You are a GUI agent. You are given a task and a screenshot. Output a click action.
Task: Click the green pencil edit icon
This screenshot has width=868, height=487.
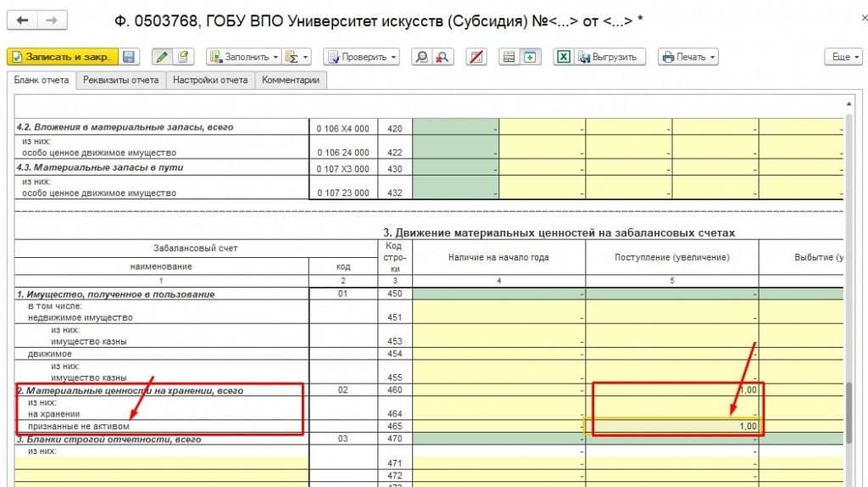161,57
